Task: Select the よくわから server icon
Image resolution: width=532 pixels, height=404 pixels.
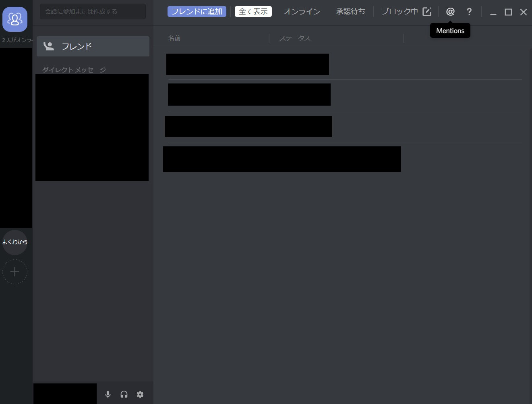Action: [15, 242]
